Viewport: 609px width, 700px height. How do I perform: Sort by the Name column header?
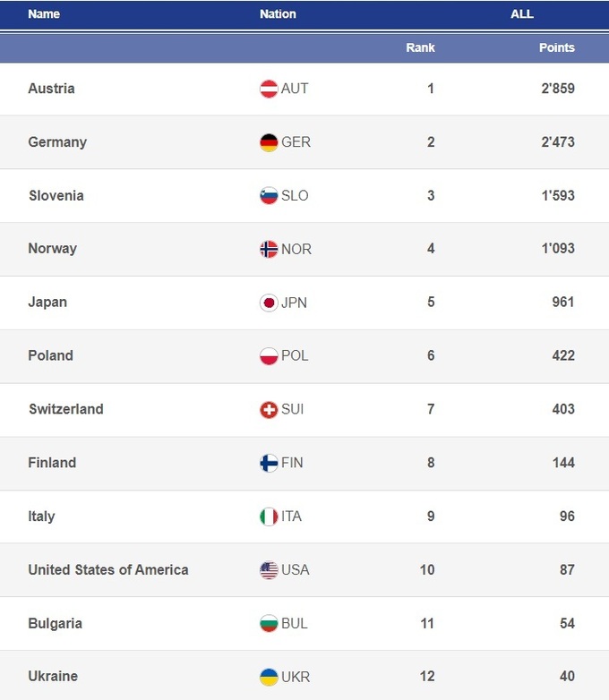44,14
